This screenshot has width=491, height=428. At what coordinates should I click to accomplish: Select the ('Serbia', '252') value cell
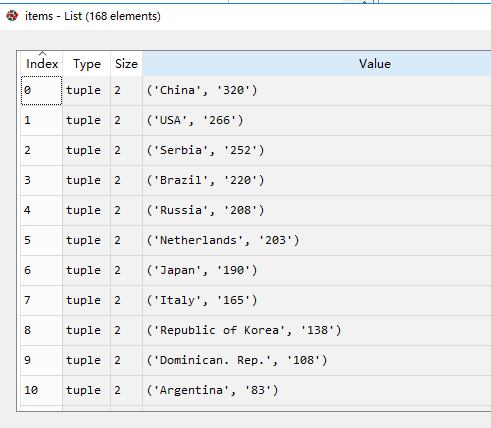click(x=317, y=150)
